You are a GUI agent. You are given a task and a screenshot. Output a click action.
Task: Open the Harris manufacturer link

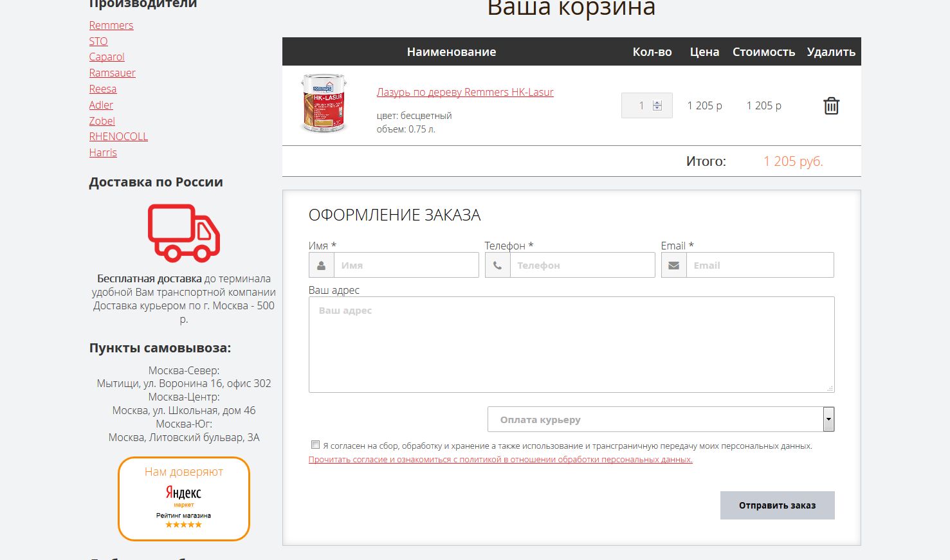click(x=103, y=152)
